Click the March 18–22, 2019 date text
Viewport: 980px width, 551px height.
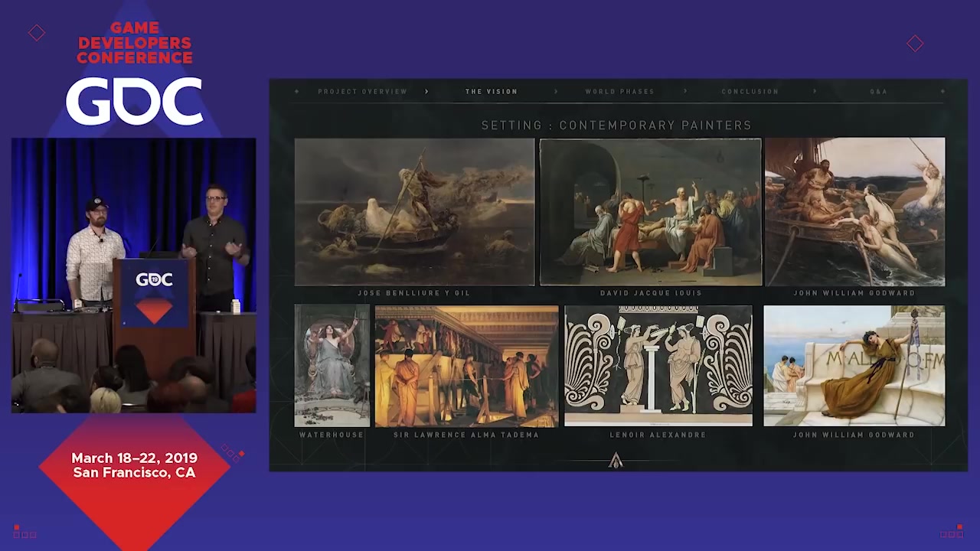point(134,458)
